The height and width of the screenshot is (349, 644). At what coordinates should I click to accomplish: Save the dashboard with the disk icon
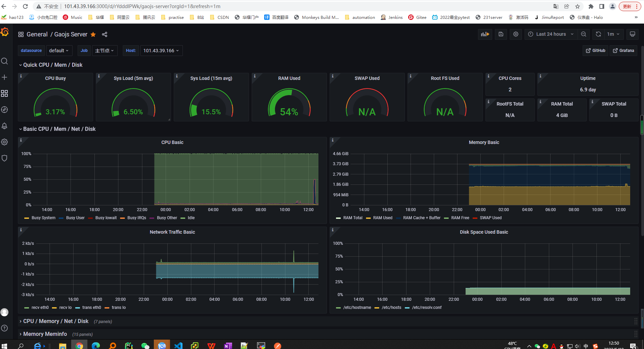tap(501, 34)
